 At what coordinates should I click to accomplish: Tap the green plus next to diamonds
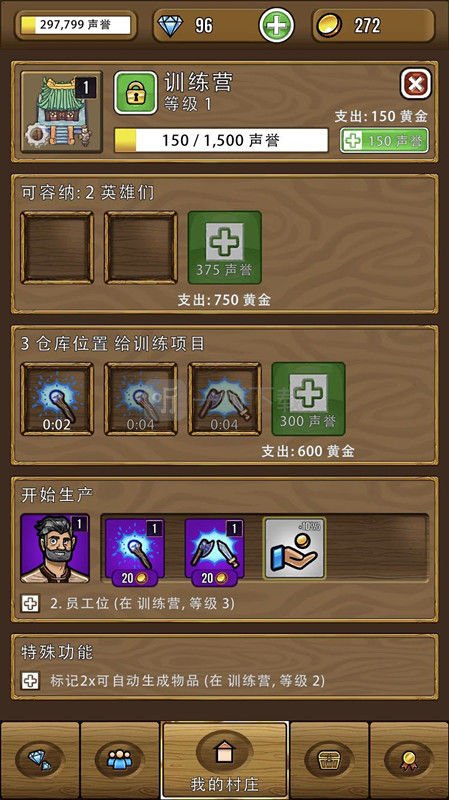coord(276,25)
